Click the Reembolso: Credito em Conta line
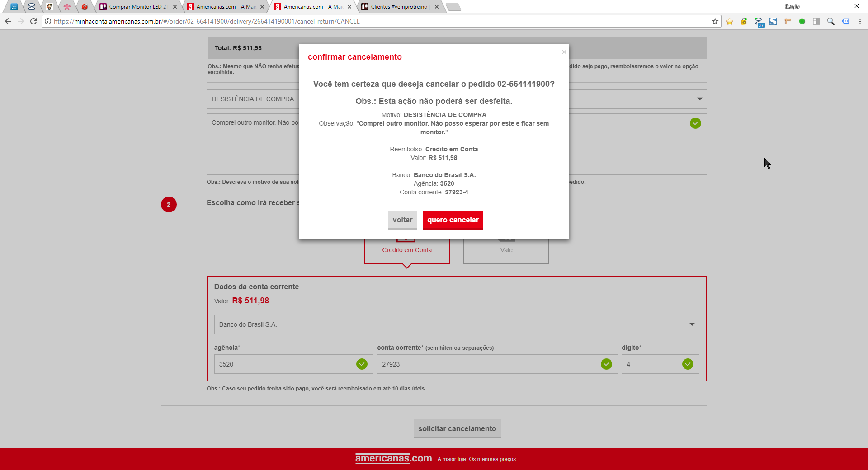The height and width of the screenshot is (470, 868). point(434,149)
